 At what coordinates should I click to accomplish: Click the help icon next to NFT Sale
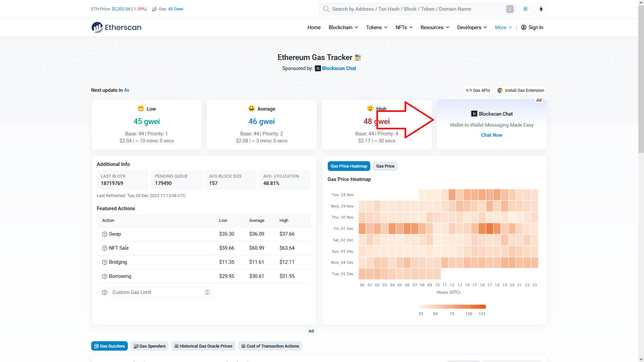[104, 248]
